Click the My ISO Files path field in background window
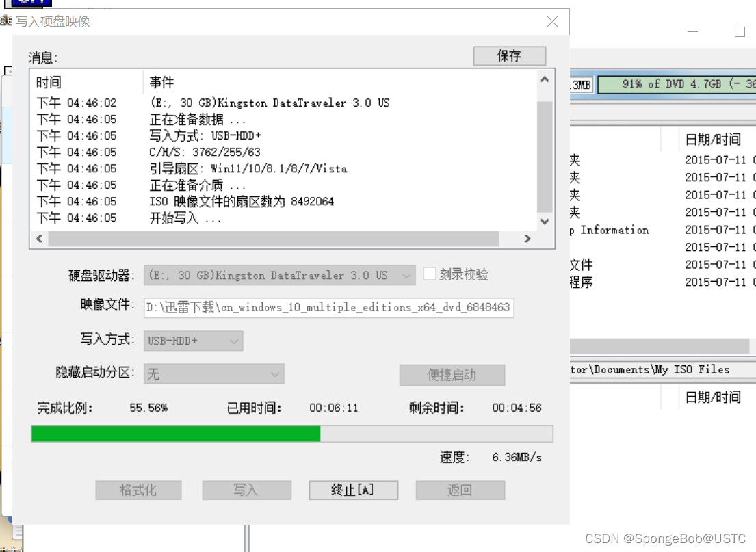 (x=663, y=370)
